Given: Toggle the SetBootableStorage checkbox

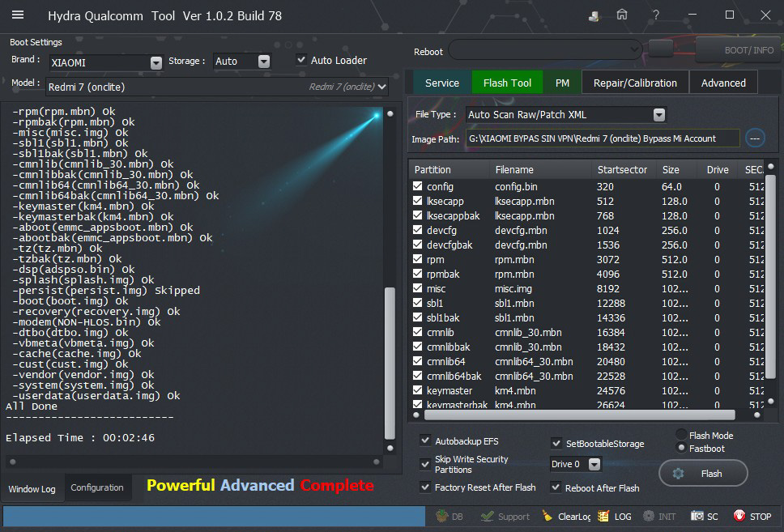Looking at the screenshot, I should pos(556,443).
